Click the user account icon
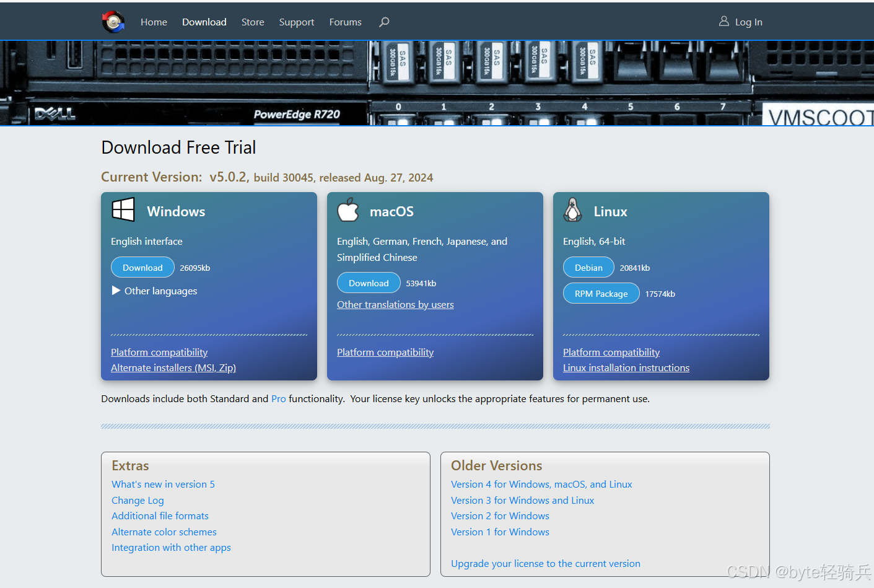The width and height of the screenshot is (874, 588). click(723, 21)
